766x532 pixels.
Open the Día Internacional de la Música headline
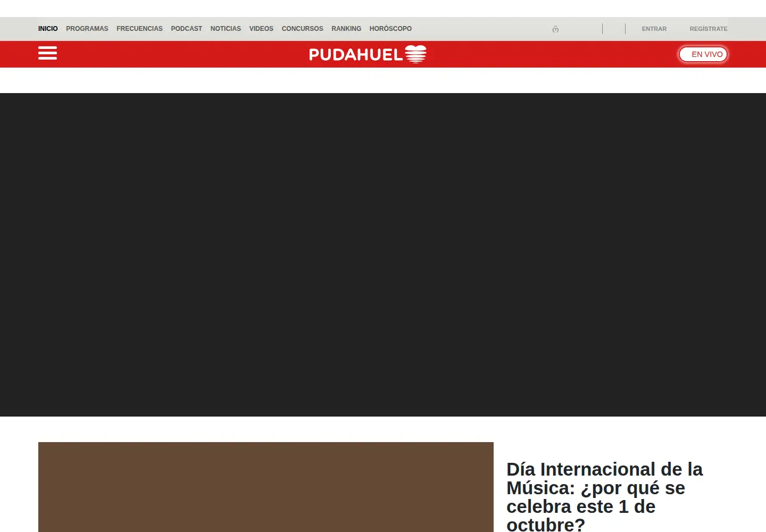(x=604, y=497)
